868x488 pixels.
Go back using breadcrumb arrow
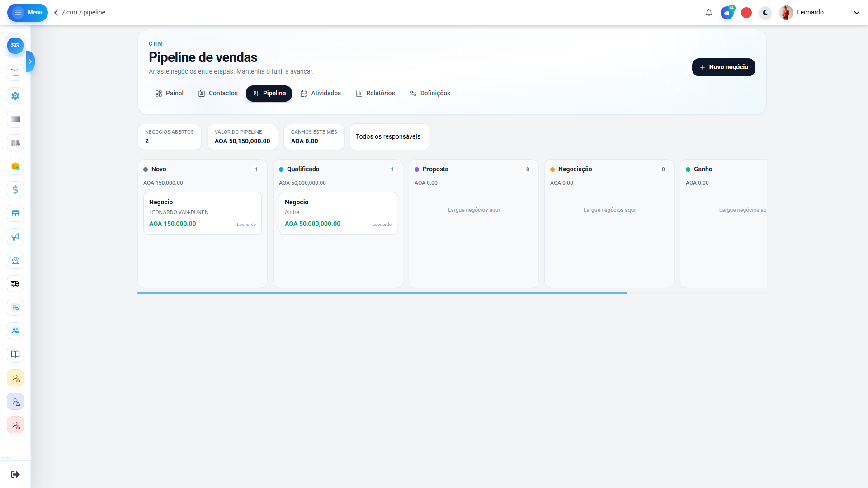point(57,13)
